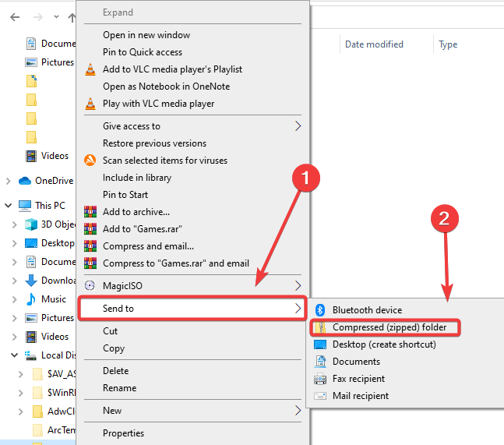Click the Forward navigation arrow
Image resolution: width=504 pixels, height=445 pixels.
coord(38,17)
